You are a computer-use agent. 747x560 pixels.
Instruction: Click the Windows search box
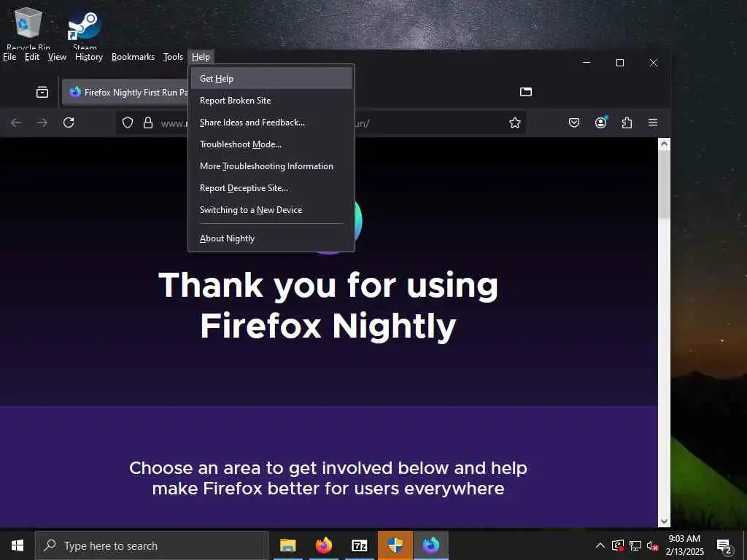[x=152, y=545]
